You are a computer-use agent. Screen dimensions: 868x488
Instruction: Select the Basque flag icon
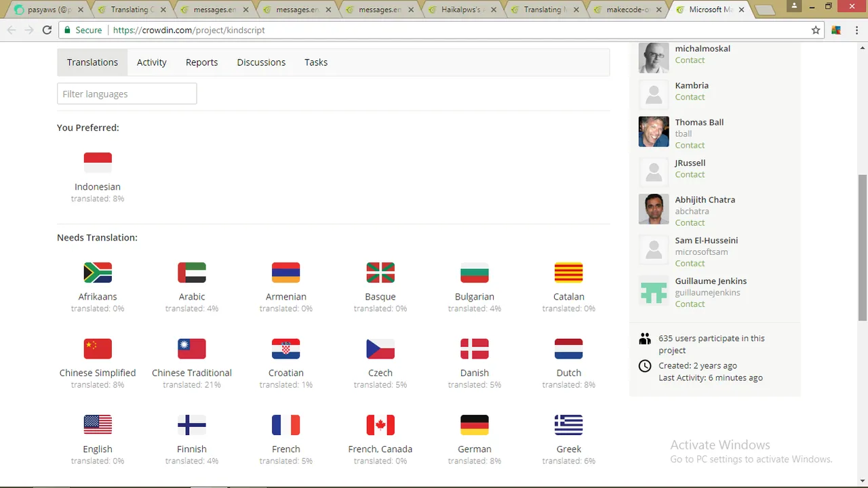pyautogui.click(x=380, y=272)
